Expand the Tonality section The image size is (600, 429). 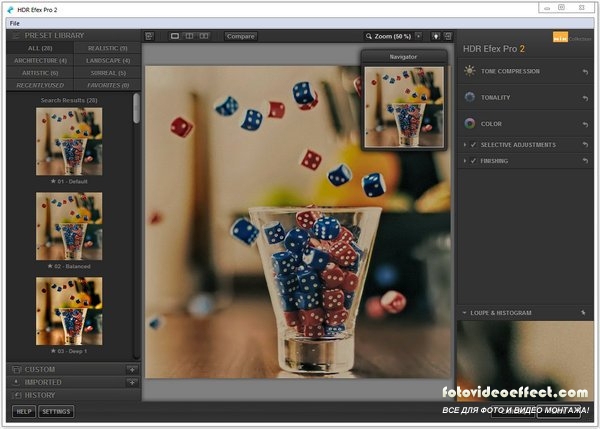point(495,98)
